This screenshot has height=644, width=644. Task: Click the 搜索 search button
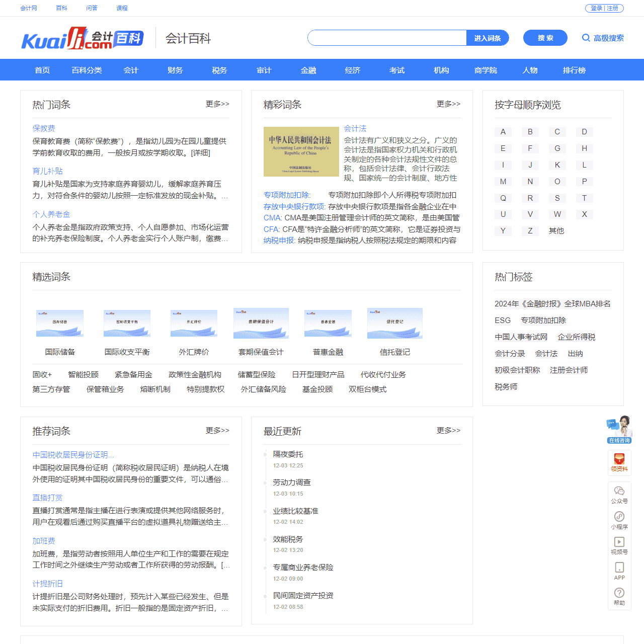(545, 38)
